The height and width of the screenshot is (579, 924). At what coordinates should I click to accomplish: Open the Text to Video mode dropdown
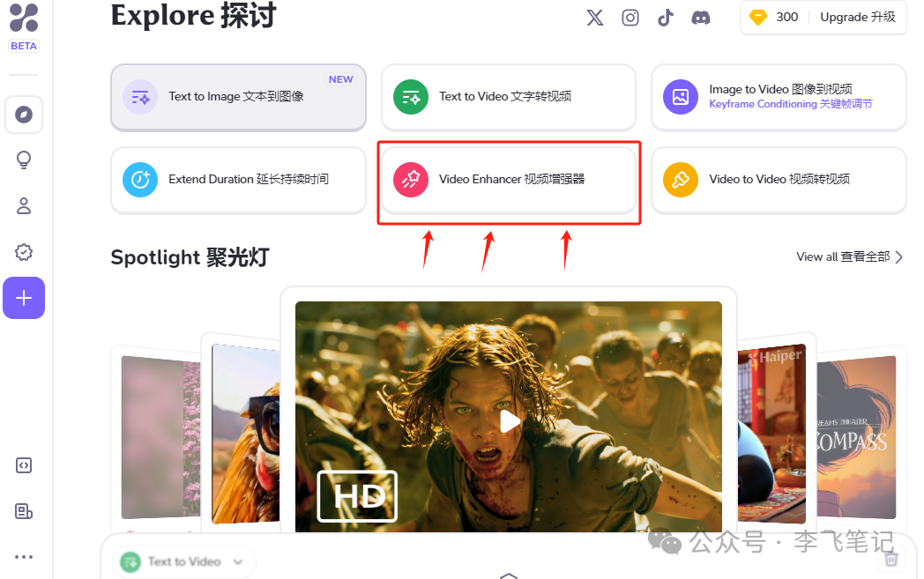[x=183, y=562]
